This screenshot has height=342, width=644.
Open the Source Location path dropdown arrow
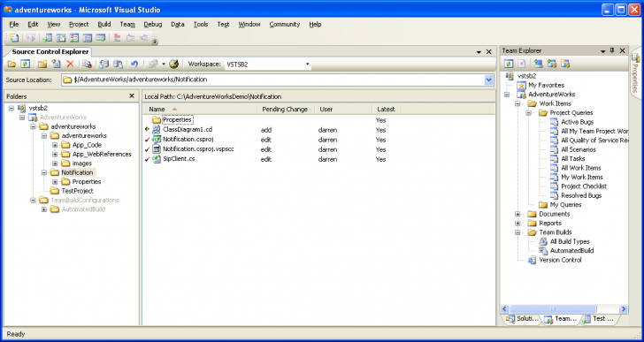tap(488, 80)
